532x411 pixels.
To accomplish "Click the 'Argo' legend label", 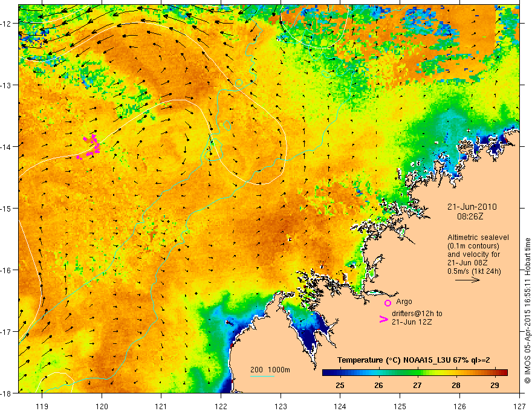I will pos(404,302).
